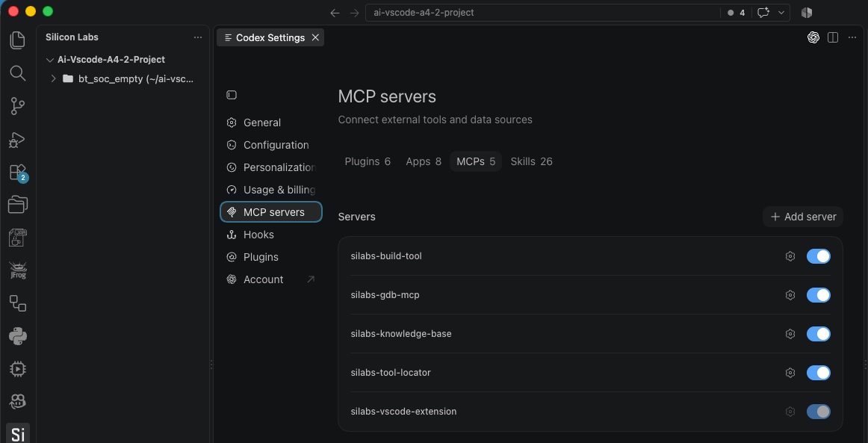Open the Silicon Labs Si icon
This screenshot has height=443, width=868.
click(x=18, y=434)
